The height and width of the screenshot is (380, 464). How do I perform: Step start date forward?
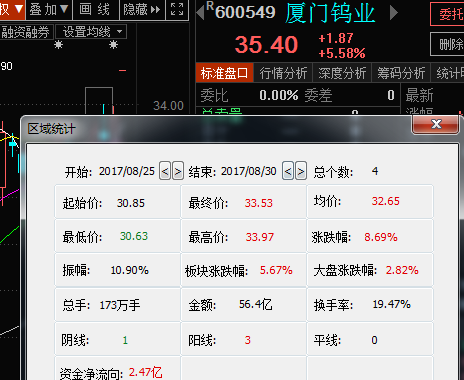178,171
